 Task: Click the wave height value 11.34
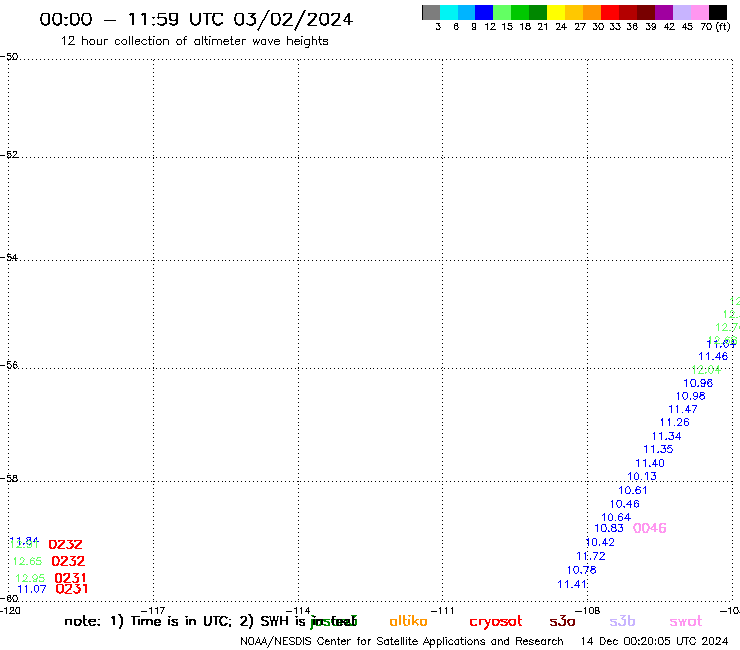click(667, 437)
